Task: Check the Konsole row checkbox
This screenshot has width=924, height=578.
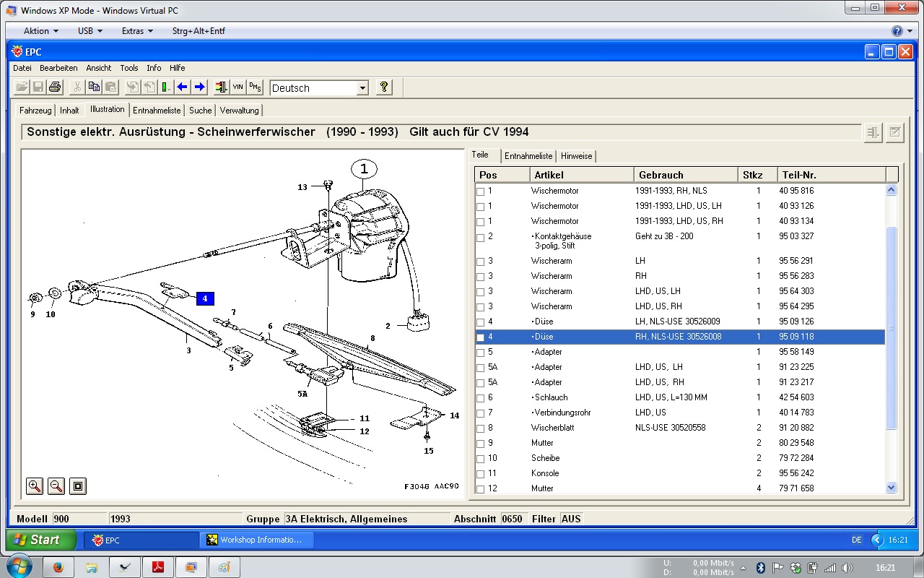Action: (481, 474)
